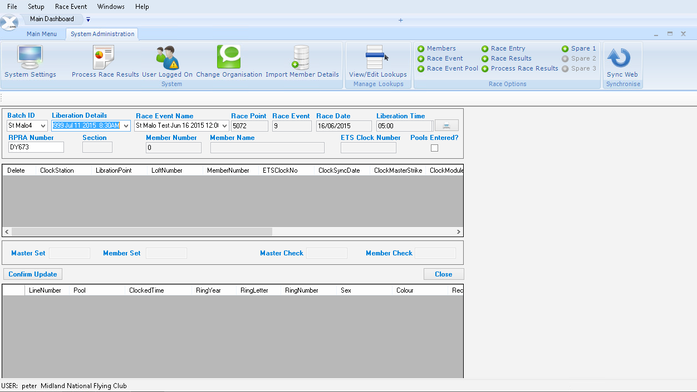Click the plus icon in the tab strip
Viewport: 697px width, 392px height.
click(401, 20)
